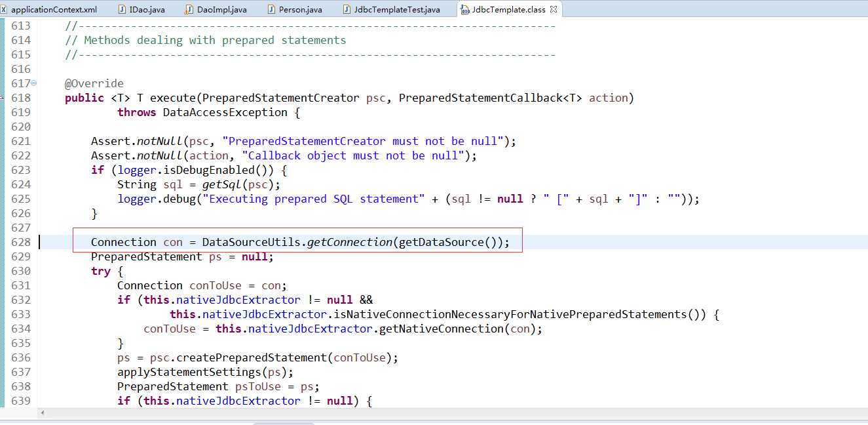Click line number 628 in the gutter
The image size is (868, 425).
pyautogui.click(x=21, y=242)
